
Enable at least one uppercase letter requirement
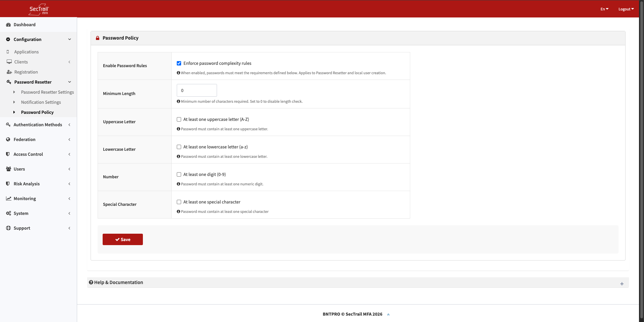[179, 119]
